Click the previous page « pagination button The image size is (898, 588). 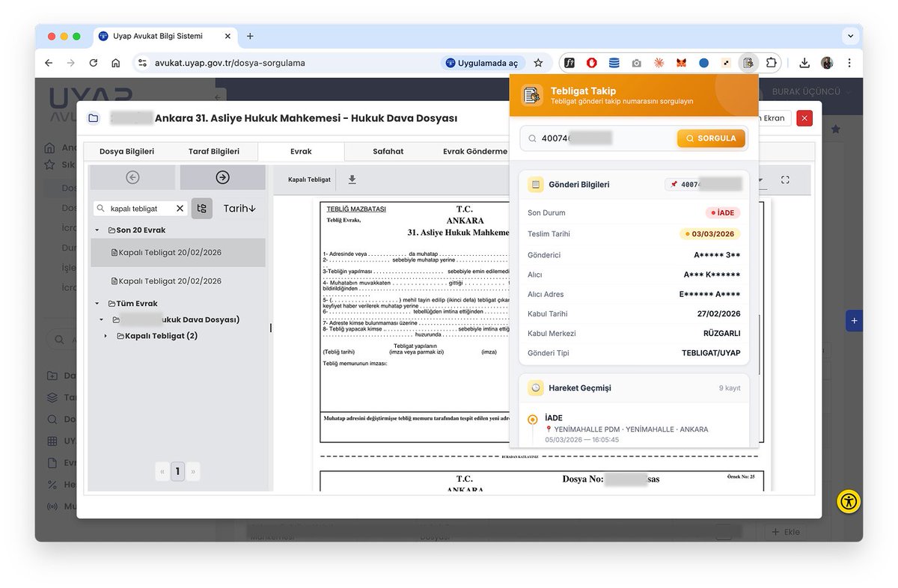162,471
